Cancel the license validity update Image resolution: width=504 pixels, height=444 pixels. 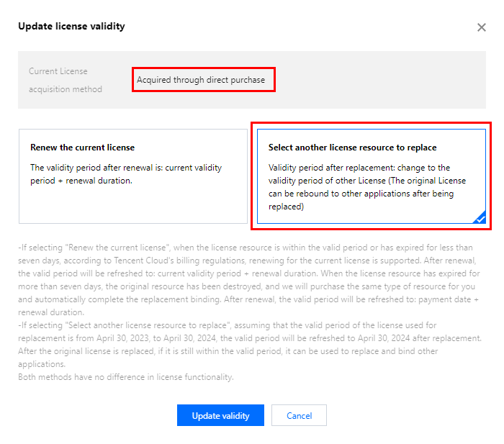299,415
